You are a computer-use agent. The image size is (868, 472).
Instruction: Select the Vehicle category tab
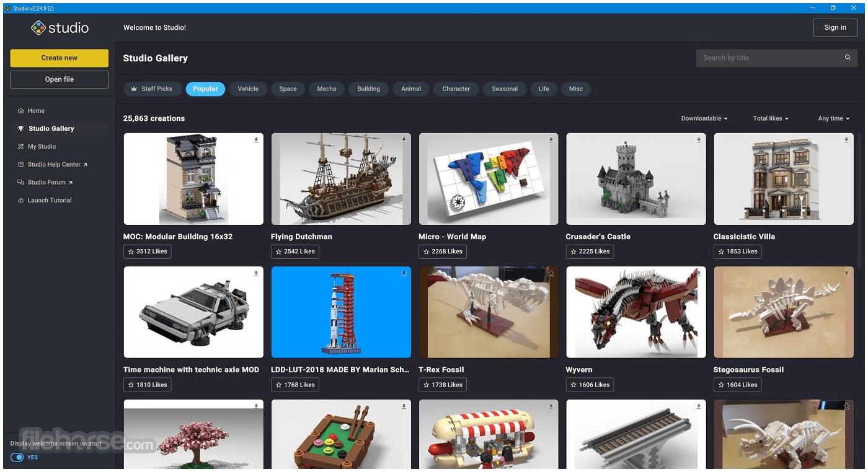[x=248, y=89]
